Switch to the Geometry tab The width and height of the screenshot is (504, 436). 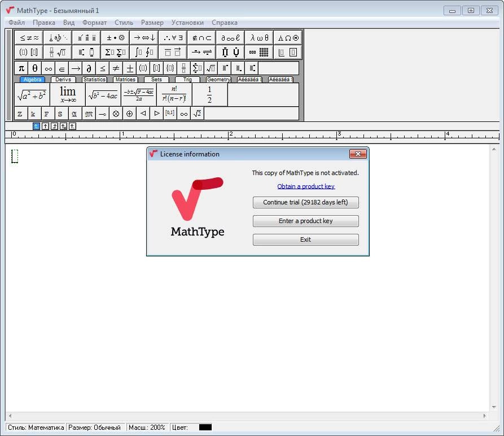218,80
